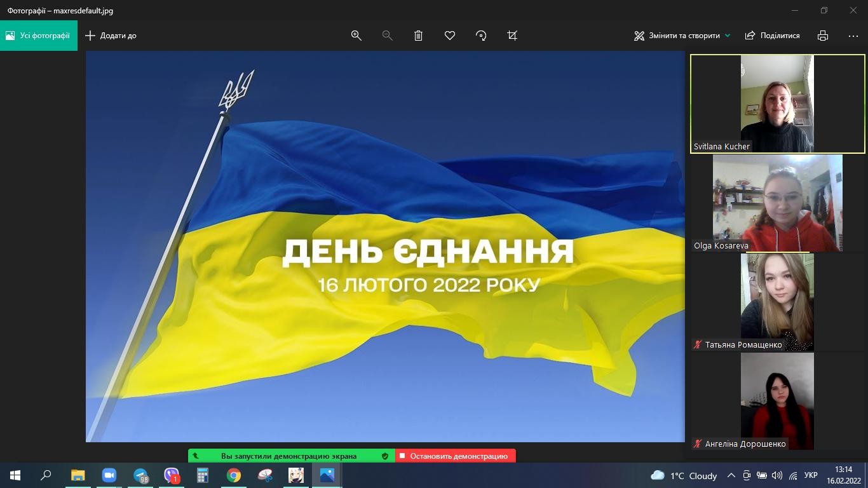Open Windows search from taskbar
Screen dimensions: 868x488
tap(46, 475)
